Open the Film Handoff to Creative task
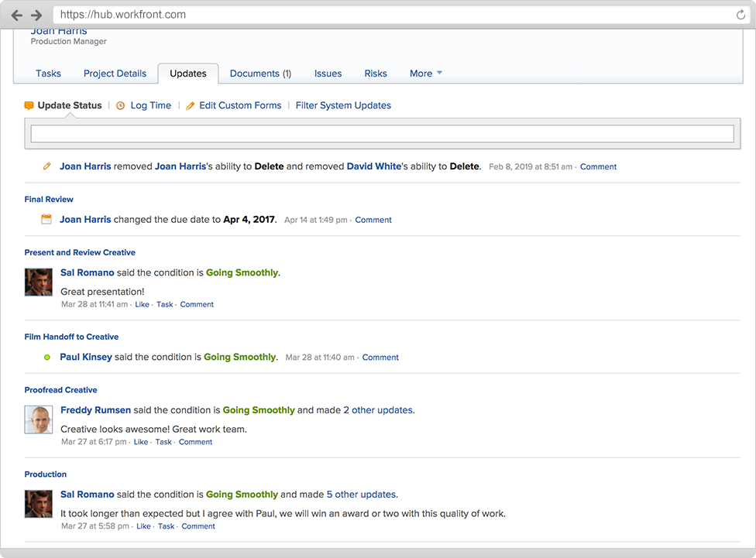 coord(71,337)
